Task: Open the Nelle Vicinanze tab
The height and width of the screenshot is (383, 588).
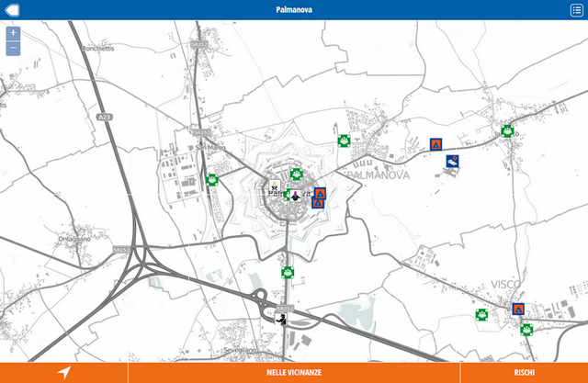Action: point(294,372)
